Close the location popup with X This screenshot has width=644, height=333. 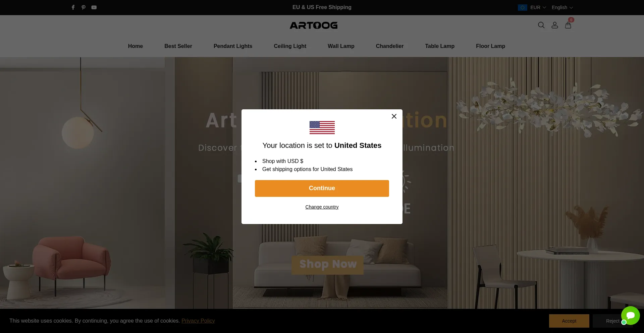pyautogui.click(x=394, y=116)
